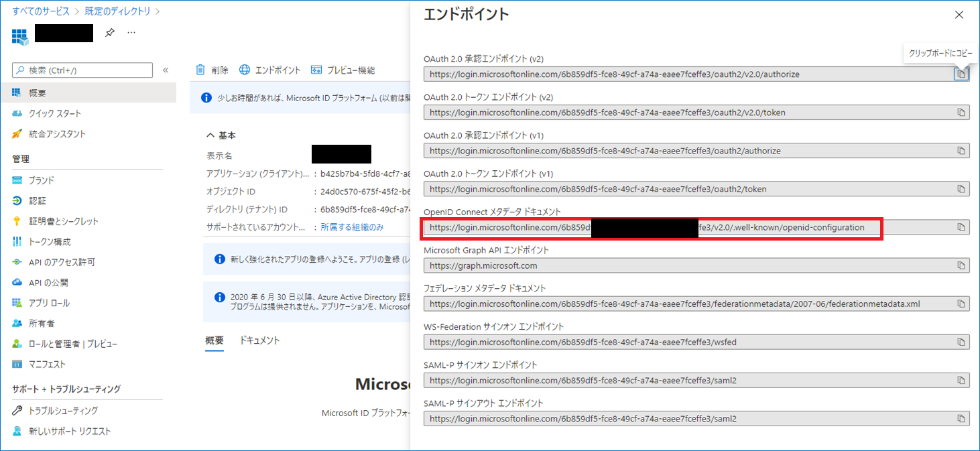Click the 既定のディレクトリ breadcrumb link

click(117, 11)
